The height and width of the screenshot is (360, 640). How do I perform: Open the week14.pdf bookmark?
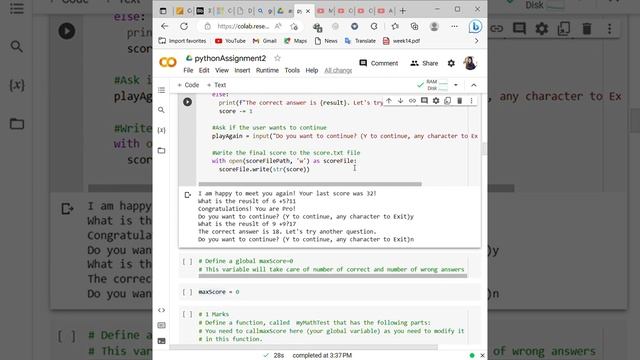pyautogui.click(x=401, y=41)
